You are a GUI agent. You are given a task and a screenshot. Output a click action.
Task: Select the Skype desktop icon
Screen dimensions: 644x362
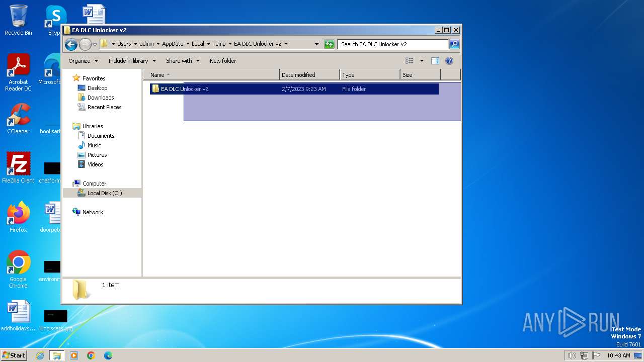coord(54,20)
